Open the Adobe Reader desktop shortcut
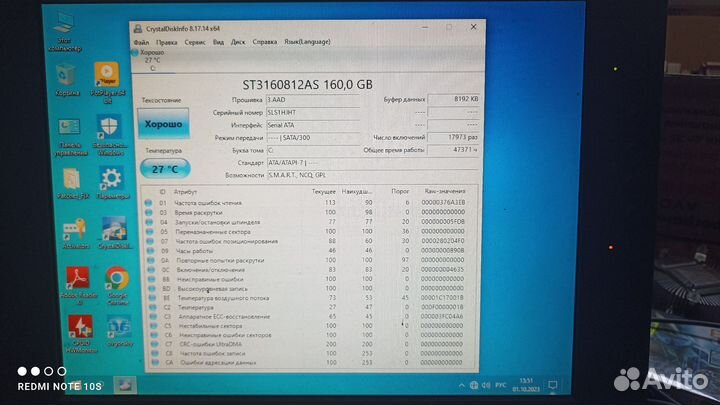This screenshot has height=405, width=720. click(79, 286)
